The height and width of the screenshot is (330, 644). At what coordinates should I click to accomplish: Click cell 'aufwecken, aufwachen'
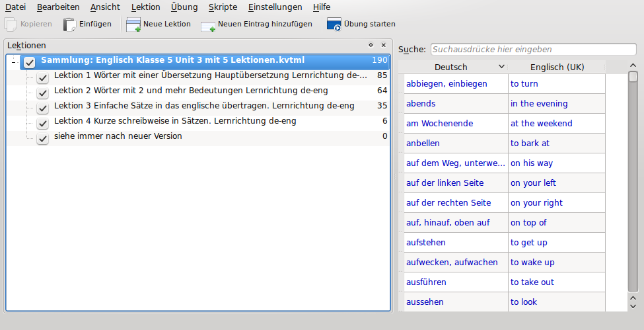click(456, 262)
